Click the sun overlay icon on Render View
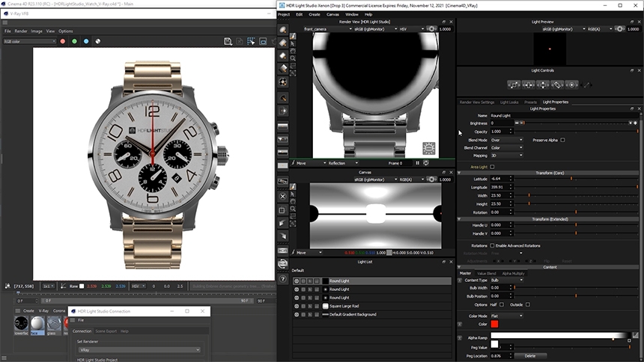Image resolution: width=644 pixels, height=362 pixels. (x=429, y=148)
